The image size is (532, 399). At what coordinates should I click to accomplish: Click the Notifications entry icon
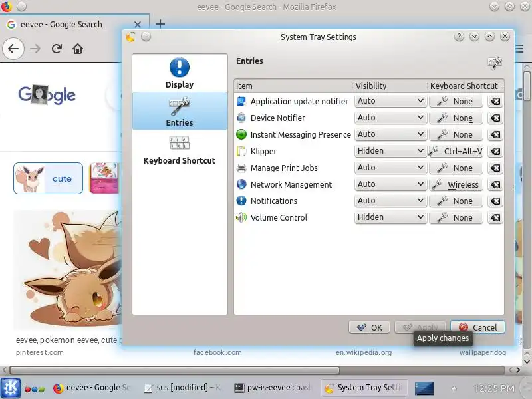[241, 201]
